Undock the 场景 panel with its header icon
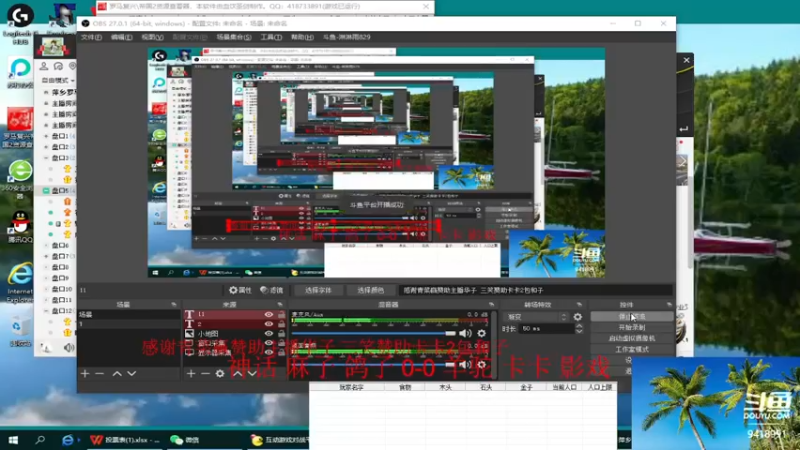Image resolution: width=800 pixels, height=450 pixels. pyautogui.click(x=173, y=305)
